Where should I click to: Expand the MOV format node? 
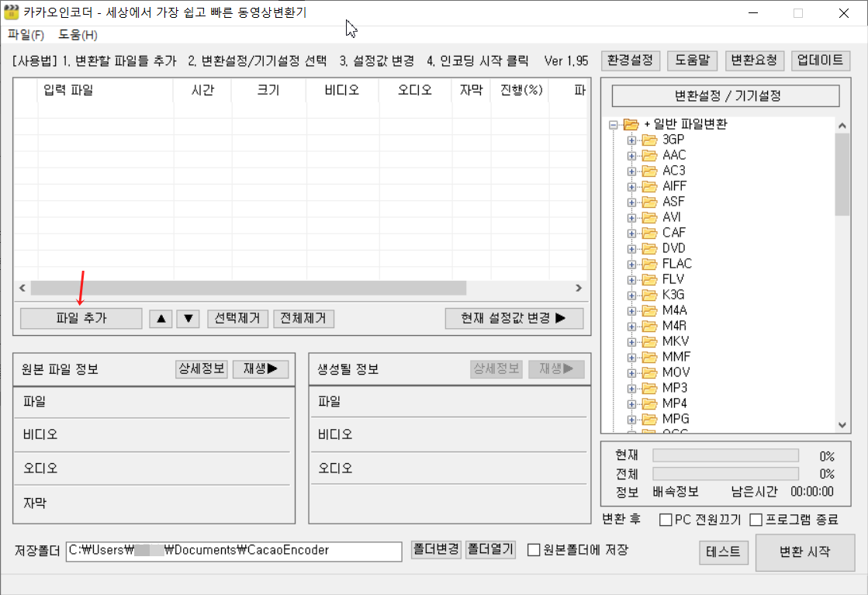(631, 372)
